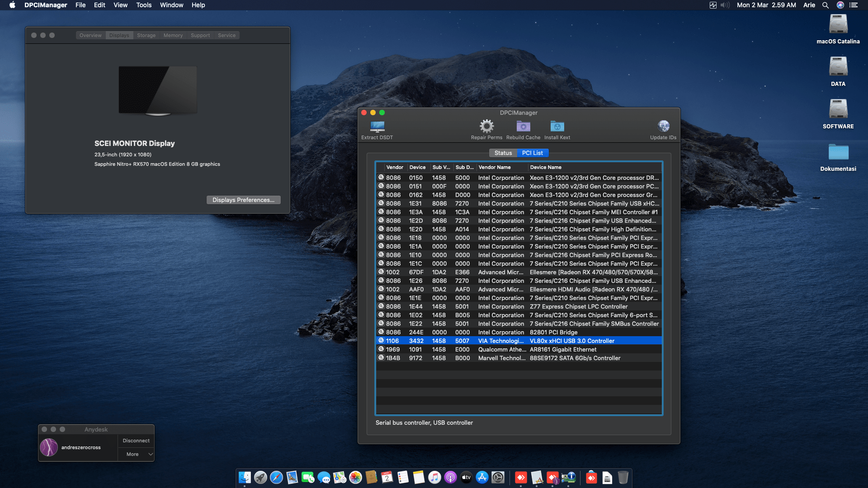Click the Device Name column header
The height and width of the screenshot is (488, 868).
click(546, 167)
